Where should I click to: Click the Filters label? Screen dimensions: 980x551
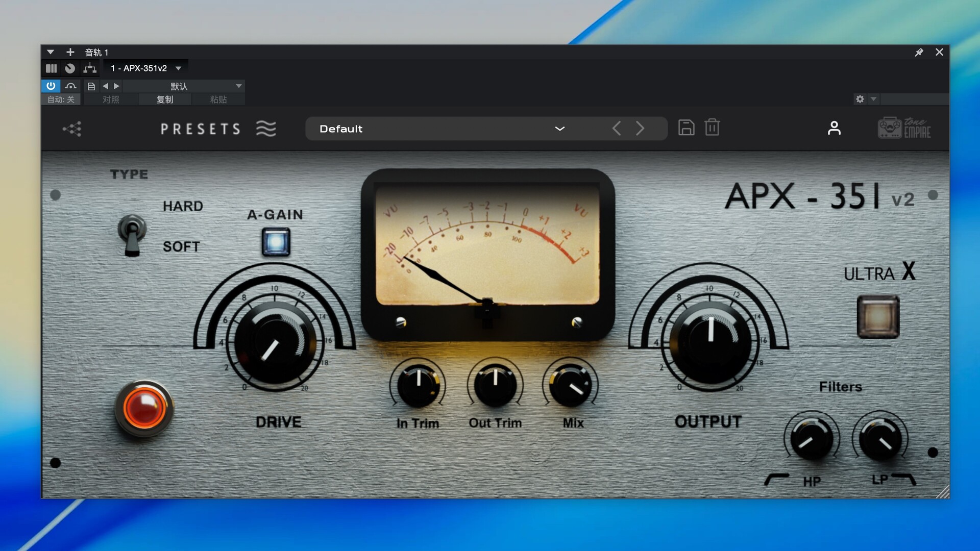(x=840, y=387)
